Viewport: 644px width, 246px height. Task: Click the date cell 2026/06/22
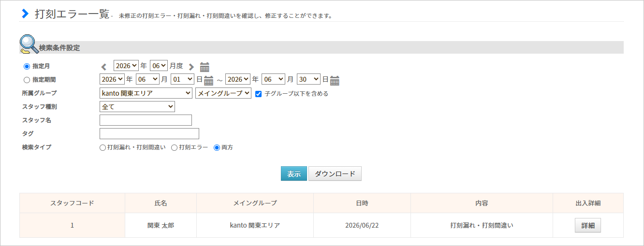(x=362, y=225)
